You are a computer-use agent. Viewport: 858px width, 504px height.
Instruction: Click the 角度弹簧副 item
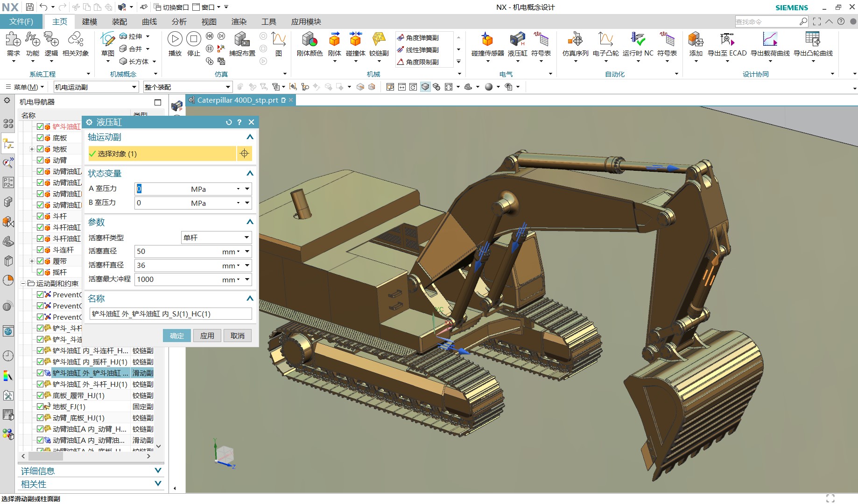pos(418,38)
